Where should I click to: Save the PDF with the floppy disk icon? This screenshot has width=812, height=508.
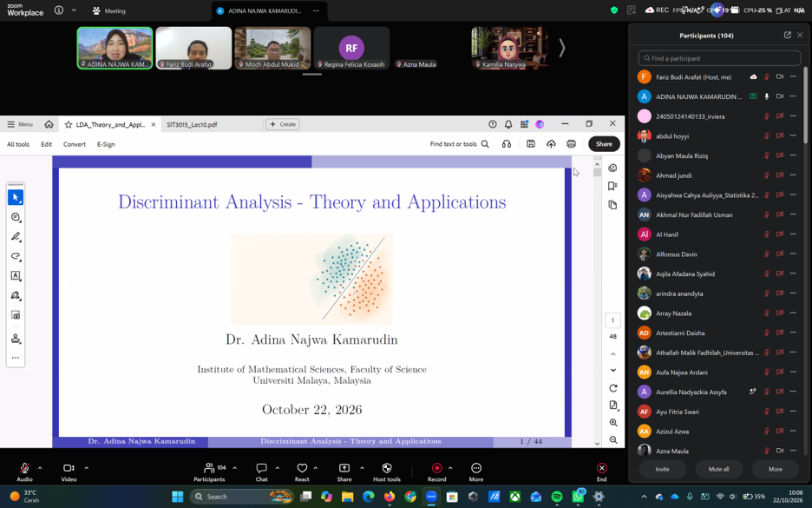click(531, 144)
